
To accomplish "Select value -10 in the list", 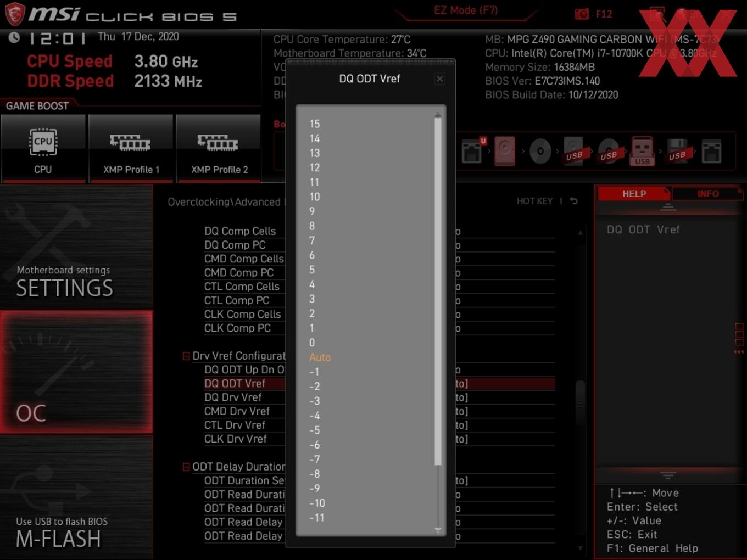I will coord(317,503).
